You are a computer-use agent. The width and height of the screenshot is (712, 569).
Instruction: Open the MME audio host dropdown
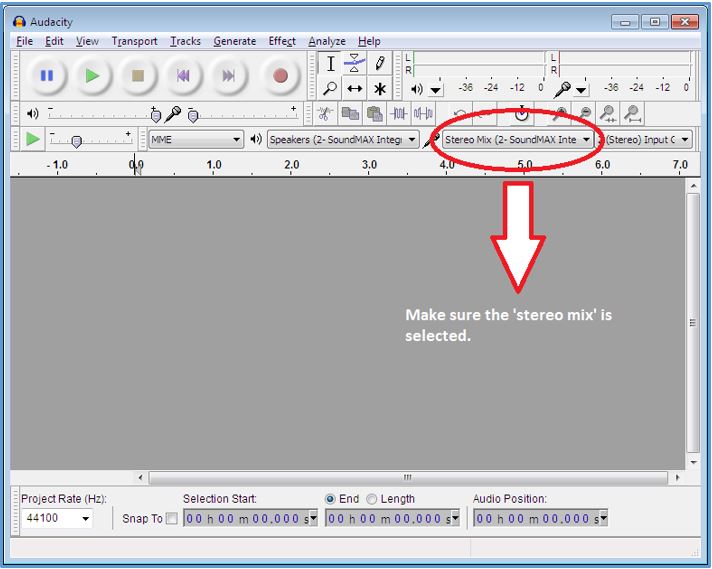[x=196, y=139]
